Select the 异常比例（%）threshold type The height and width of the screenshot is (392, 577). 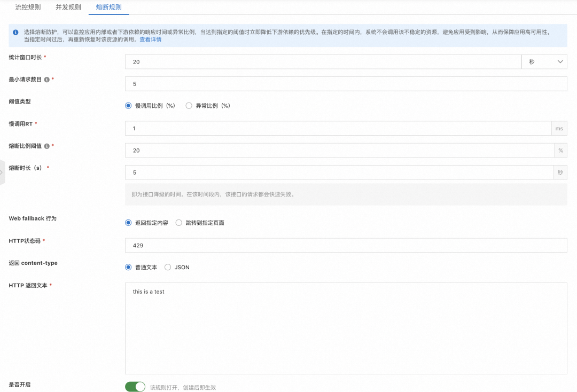(x=189, y=105)
